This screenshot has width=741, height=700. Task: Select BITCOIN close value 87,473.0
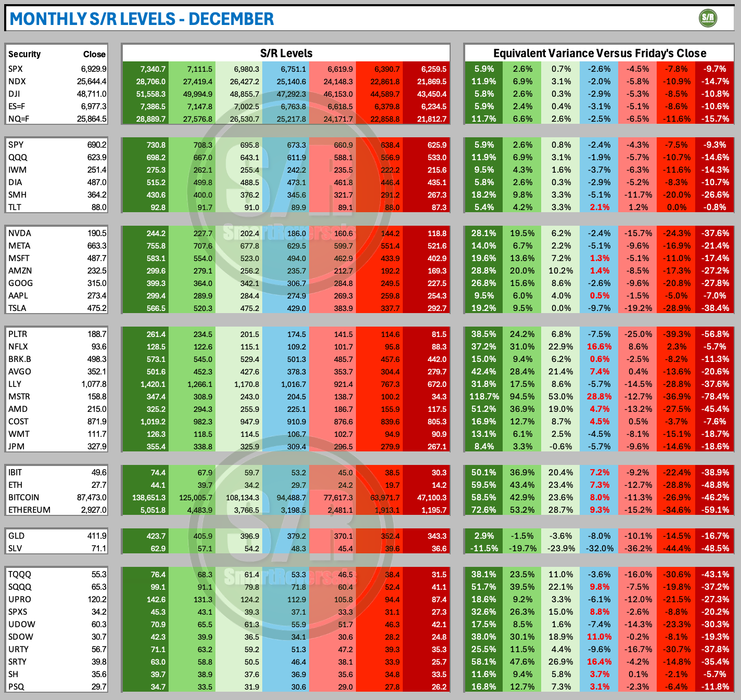[x=92, y=497]
